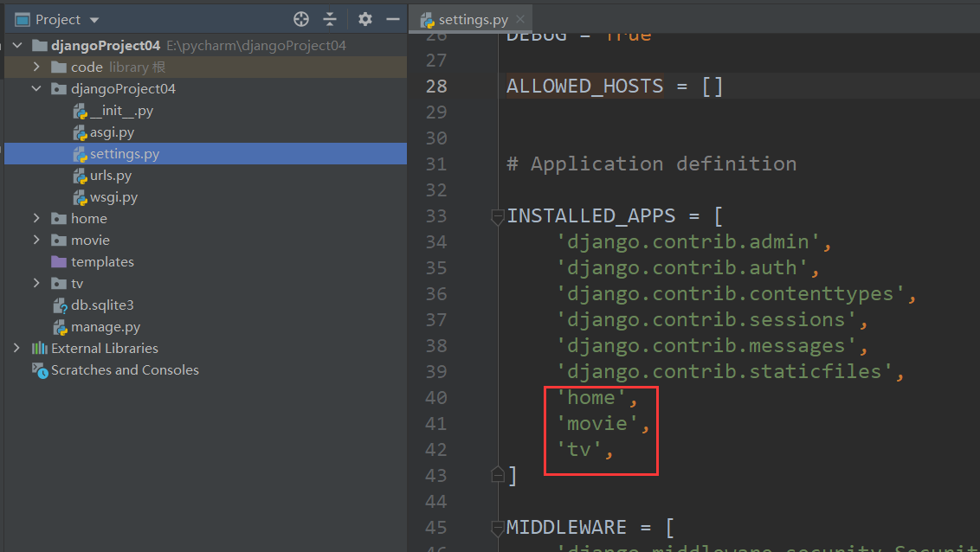This screenshot has width=980, height=552.
Task: Click the code folder icon
Action: (x=59, y=67)
